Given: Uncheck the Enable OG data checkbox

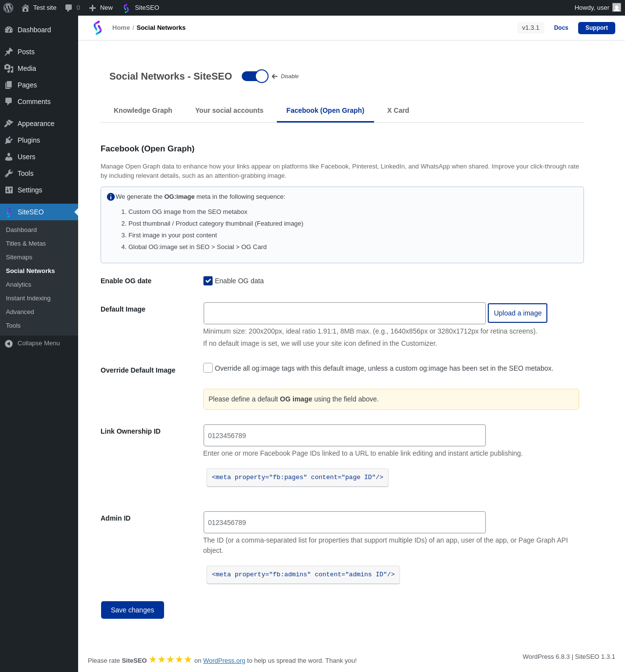Looking at the screenshot, I should [x=208, y=281].
